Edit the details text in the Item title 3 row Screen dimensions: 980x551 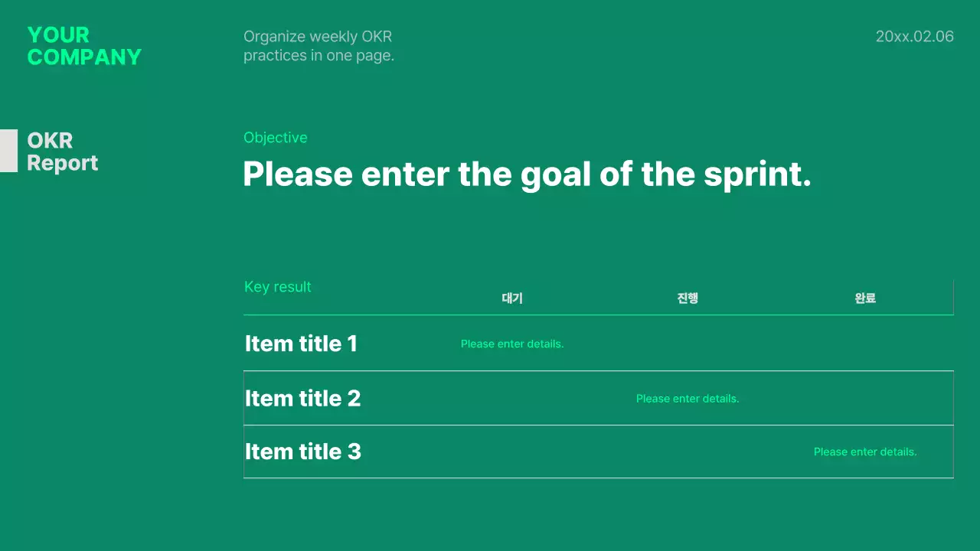(865, 452)
